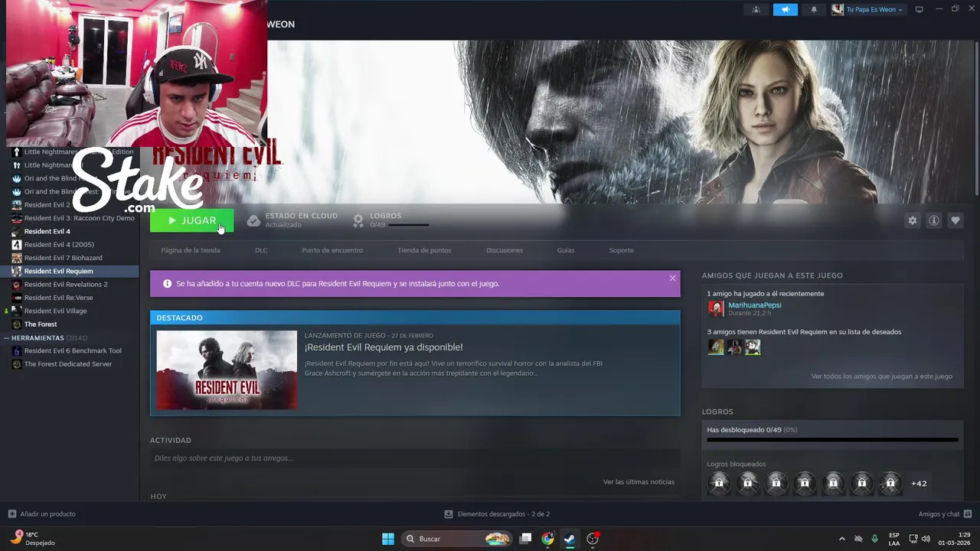Screen dimensions: 980x551
Task: Select Resident Evil 3: Raccoon City Demo
Action: [79, 218]
